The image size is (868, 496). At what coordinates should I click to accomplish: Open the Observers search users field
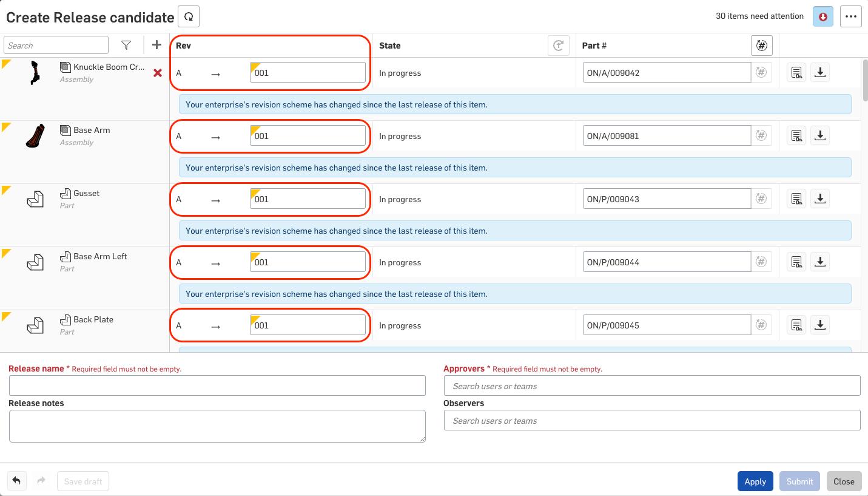(x=652, y=420)
